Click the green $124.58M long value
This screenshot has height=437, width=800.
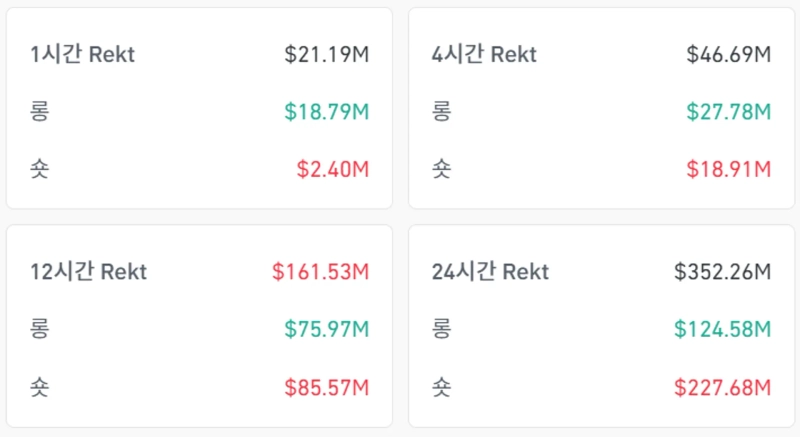click(x=722, y=328)
